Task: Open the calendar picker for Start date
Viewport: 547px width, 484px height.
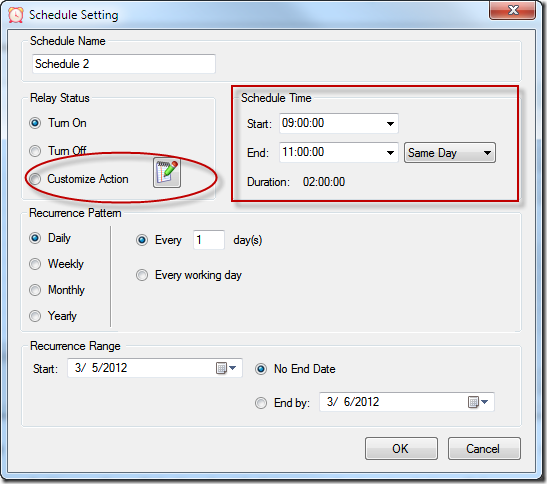Action: (x=226, y=368)
